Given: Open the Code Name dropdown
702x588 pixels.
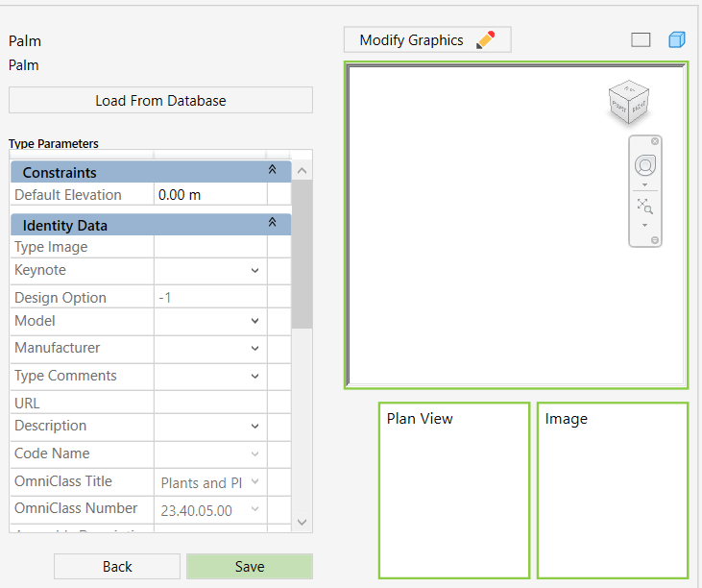Looking at the screenshot, I should click(x=254, y=454).
